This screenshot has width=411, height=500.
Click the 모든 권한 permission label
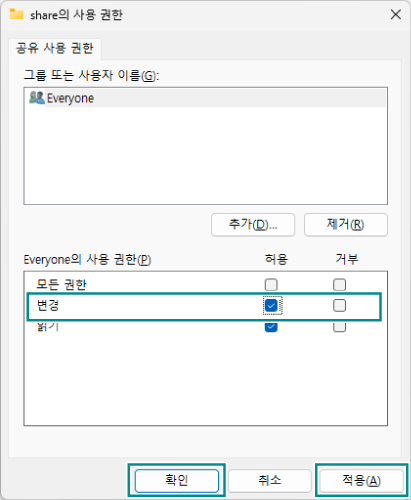pos(61,285)
